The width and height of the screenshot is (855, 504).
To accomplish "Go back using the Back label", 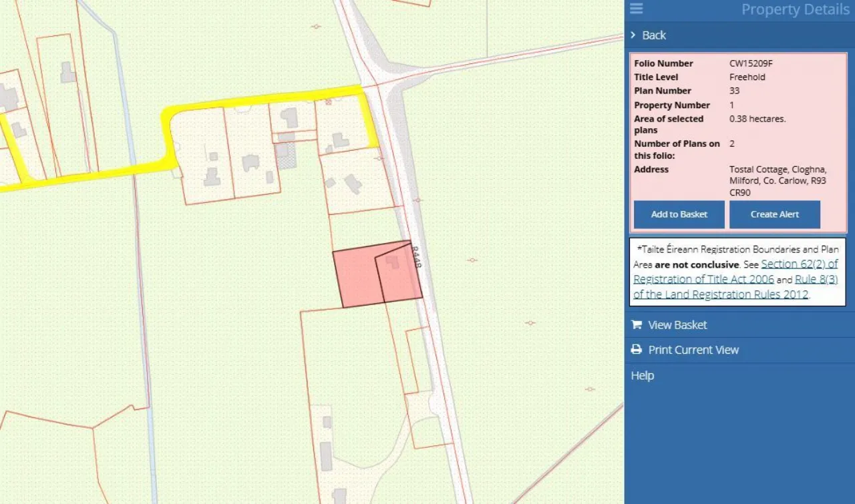I will (654, 35).
